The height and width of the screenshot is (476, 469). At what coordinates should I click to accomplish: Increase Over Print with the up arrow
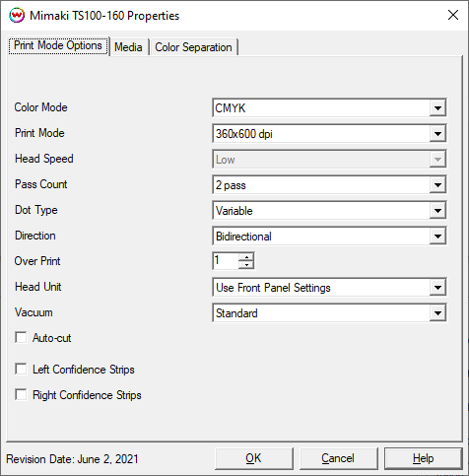246,257
